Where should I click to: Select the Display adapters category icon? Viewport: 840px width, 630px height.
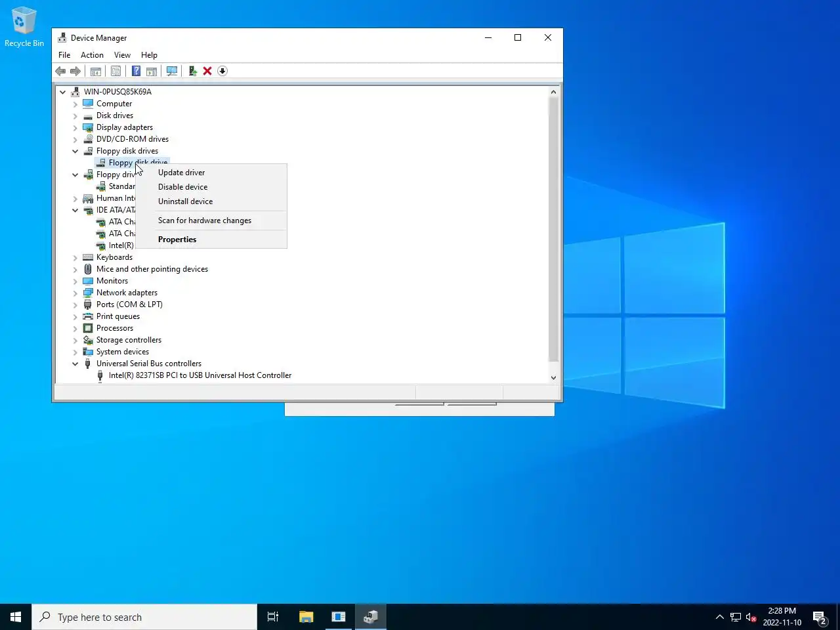point(88,127)
